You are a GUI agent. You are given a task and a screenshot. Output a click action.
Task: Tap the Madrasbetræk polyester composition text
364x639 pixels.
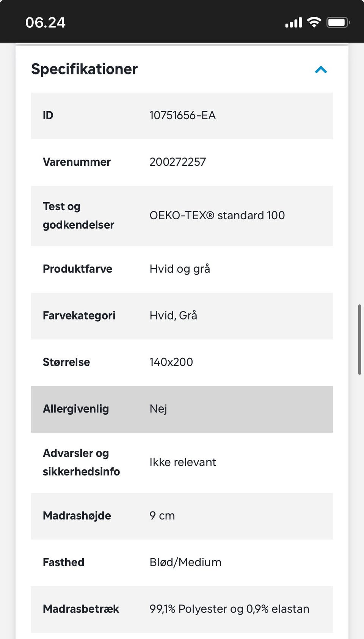[x=229, y=609]
